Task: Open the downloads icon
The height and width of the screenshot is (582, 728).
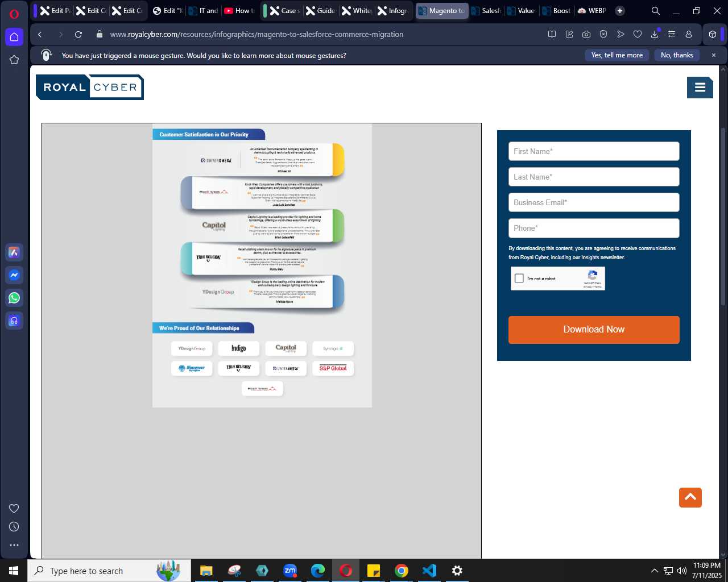Action: pos(655,34)
